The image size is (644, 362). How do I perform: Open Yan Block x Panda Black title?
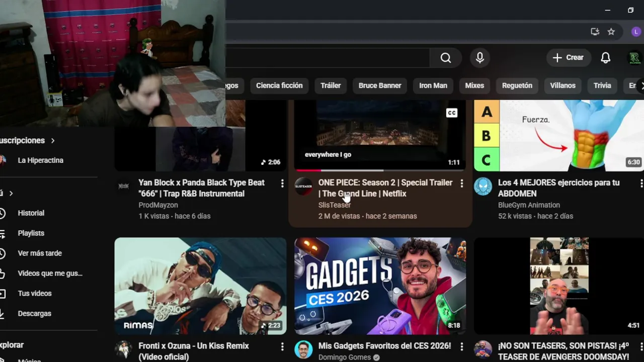tap(201, 188)
